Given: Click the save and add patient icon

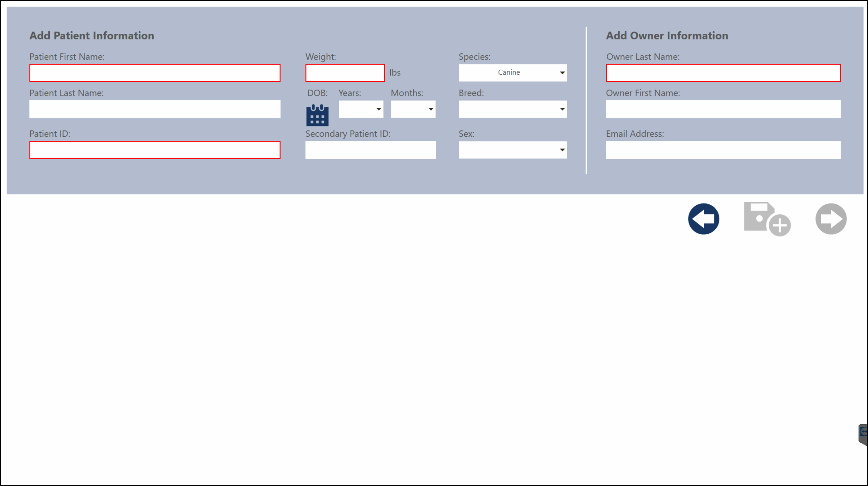Looking at the screenshot, I should (767, 219).
